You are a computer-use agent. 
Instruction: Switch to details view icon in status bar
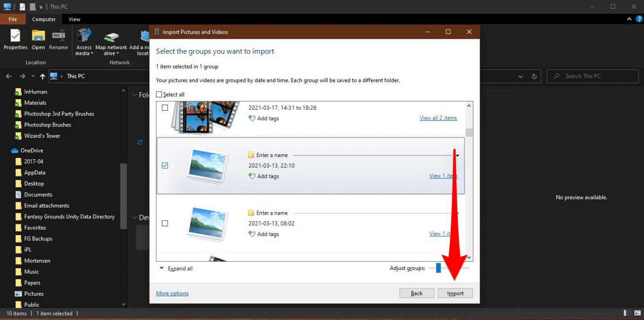[626, 313]
